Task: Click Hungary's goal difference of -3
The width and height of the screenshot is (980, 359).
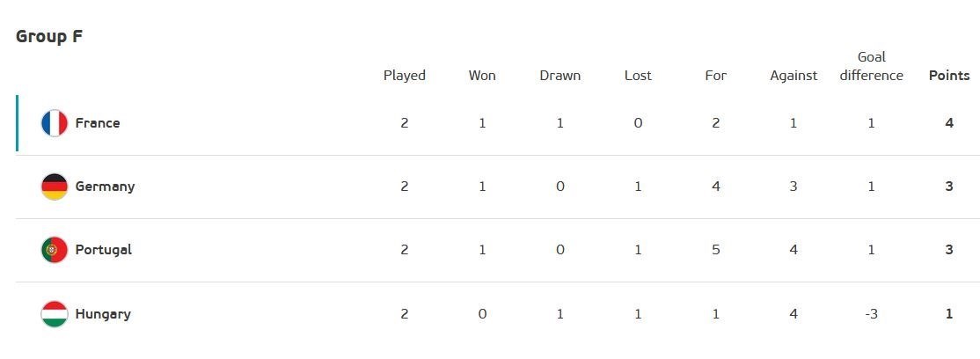Action: [871, 314]
